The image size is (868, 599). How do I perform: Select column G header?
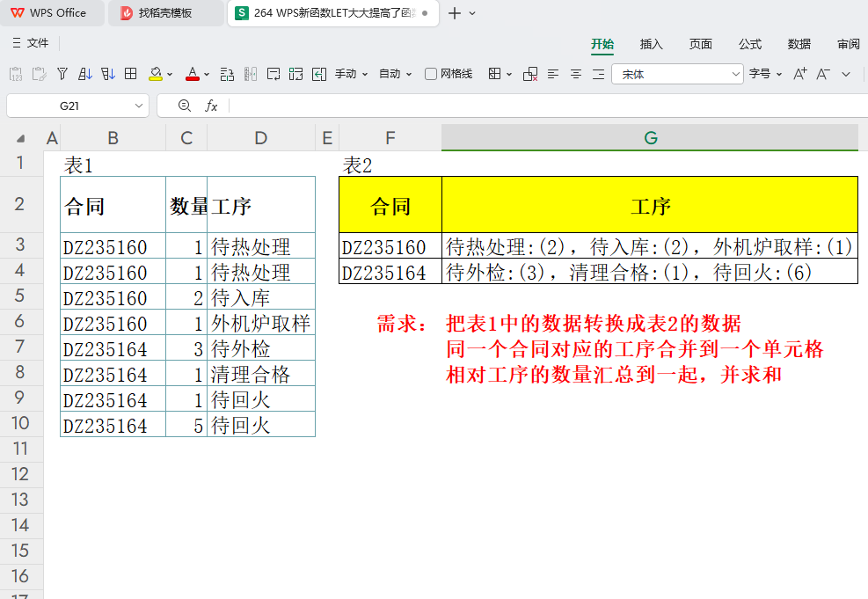click(650, 138)
